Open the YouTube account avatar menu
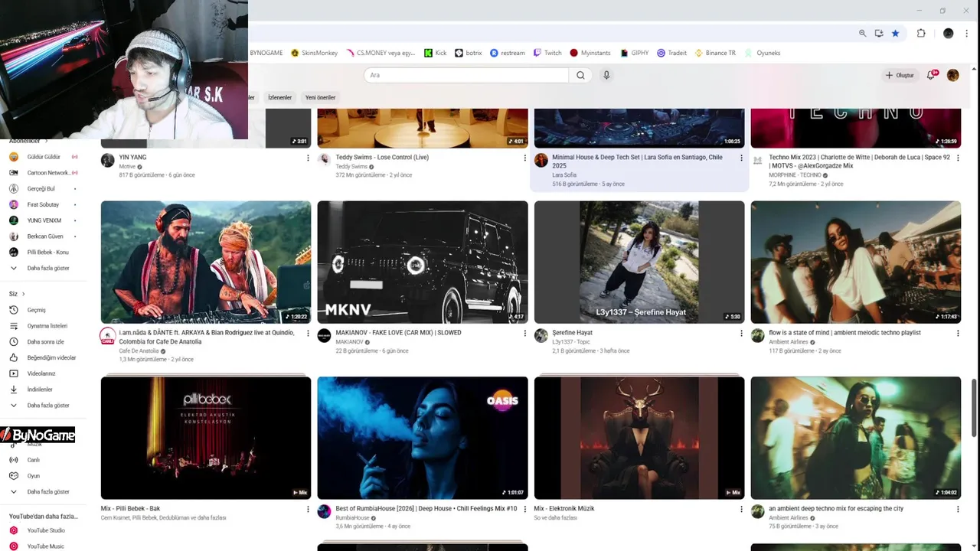Image resolution: width=980 pixels, height=551 pixels. (953, 75)
